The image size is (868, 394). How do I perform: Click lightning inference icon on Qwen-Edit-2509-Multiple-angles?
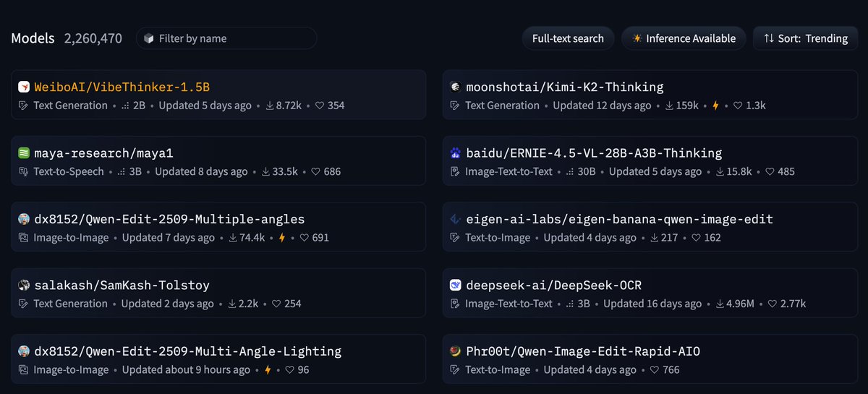coord(282,238)
